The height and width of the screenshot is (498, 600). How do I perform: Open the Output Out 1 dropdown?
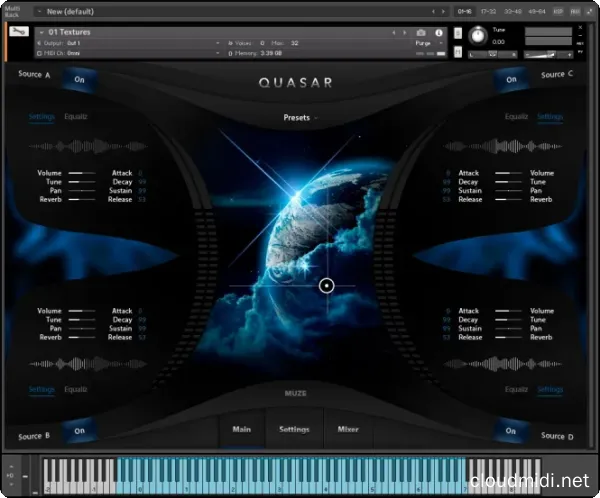(x=129, y=43)
